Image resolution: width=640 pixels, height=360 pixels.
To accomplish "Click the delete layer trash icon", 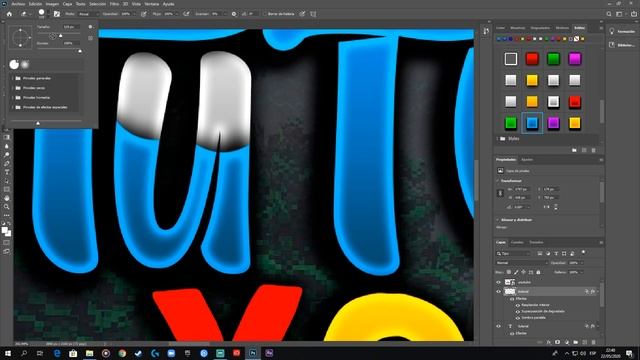I will (593, 342).
